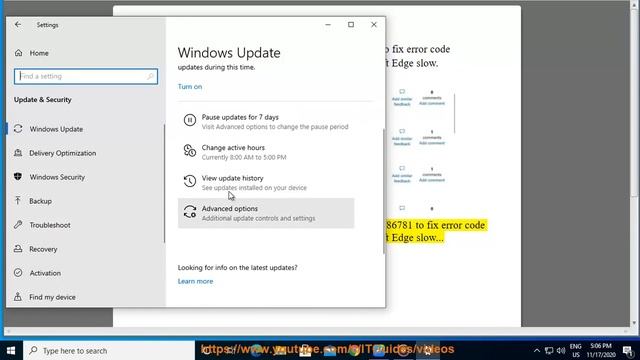Open the taskbar clock and calendar
The height and width of the screenshot is (360, 640).
click(x=601, y=351)
